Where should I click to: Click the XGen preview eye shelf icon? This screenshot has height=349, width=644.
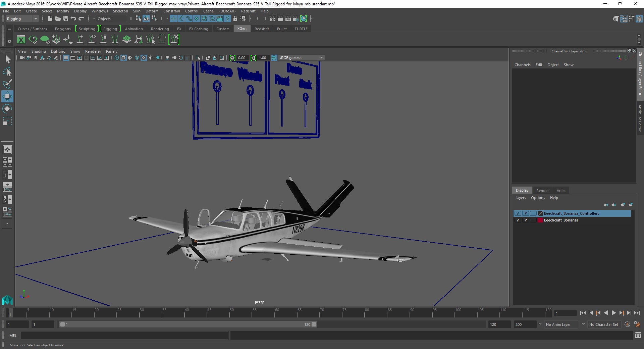pyautogui.click(x=33, y=40)
